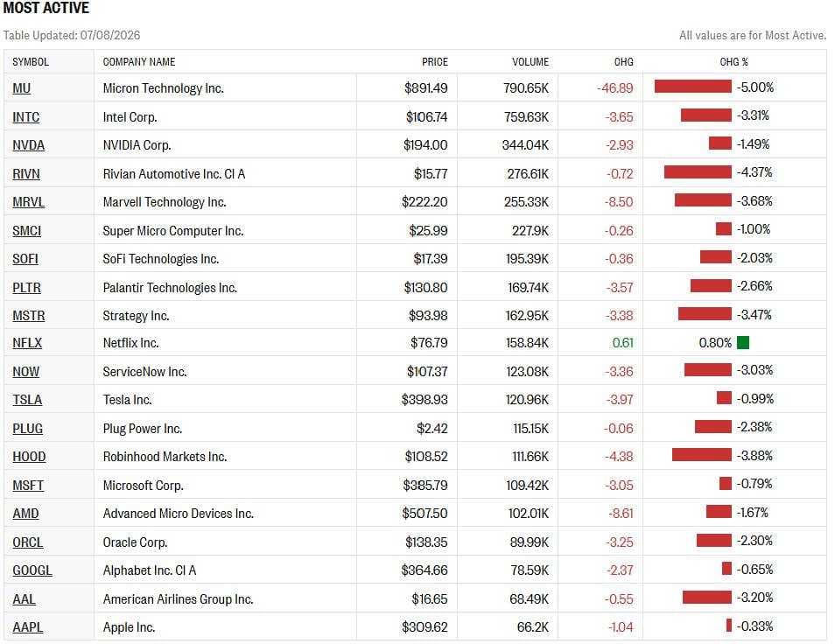Click Netflix's green change bar

click(x=743, y=343)
